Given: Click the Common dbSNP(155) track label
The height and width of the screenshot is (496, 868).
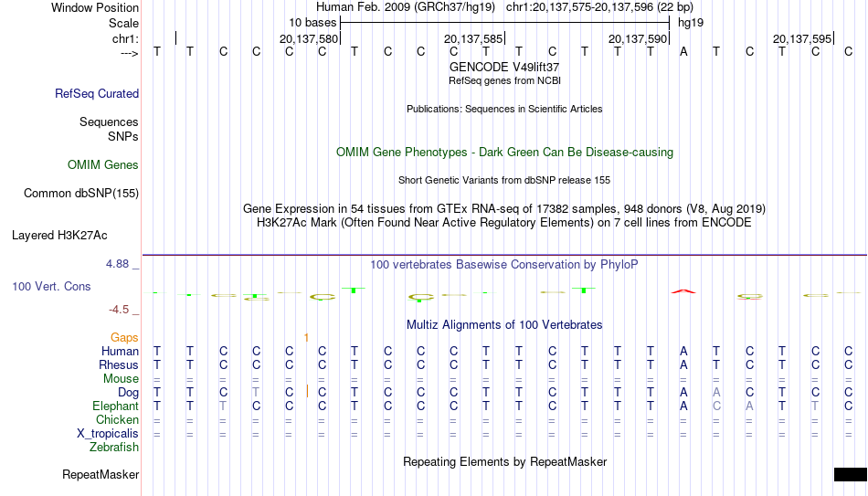Looking at the screenshot, I should 80,194.
